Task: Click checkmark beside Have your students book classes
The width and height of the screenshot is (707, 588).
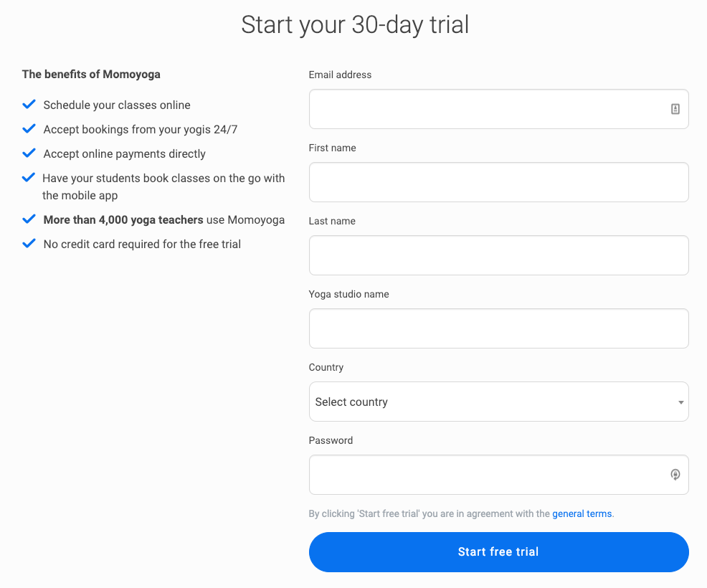Action: coord(29,177)
